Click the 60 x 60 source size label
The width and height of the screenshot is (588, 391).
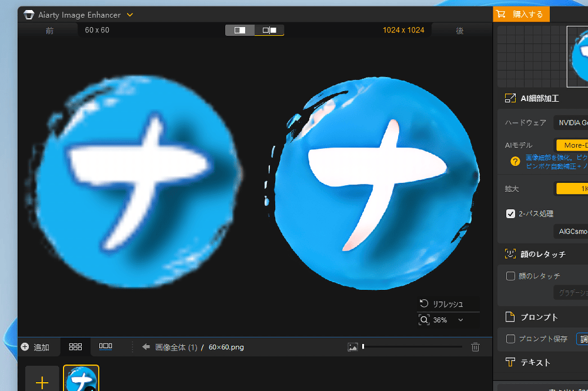click(x=97, y=30)
